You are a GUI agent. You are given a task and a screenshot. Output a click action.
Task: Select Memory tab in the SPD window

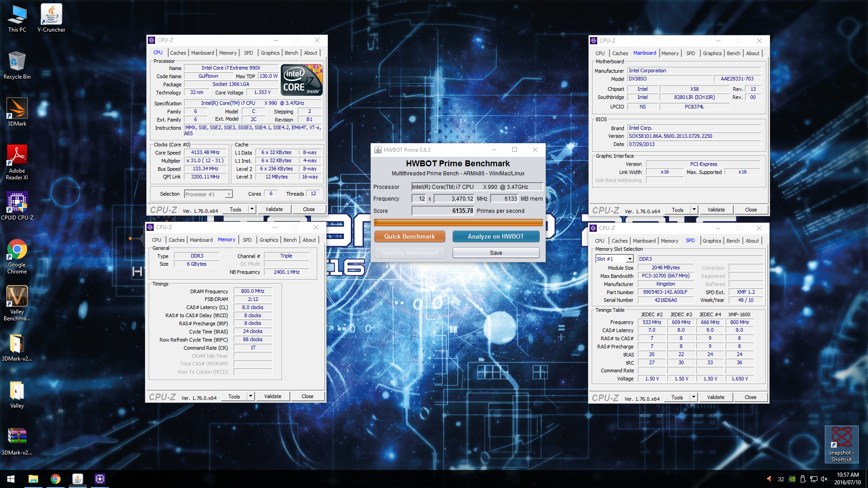click(669, 241)
